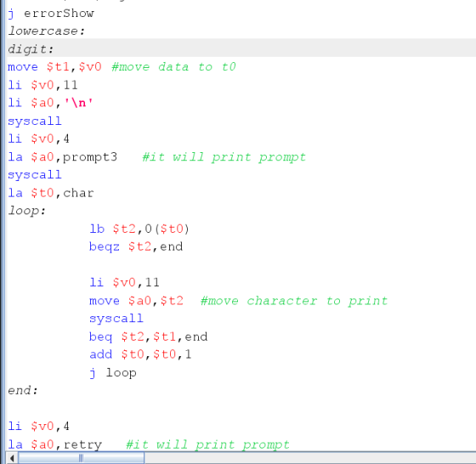Click the horizontal scrollbar thumb
The width and height of the screenshot is (476, 464).
[x=81, y=458]
